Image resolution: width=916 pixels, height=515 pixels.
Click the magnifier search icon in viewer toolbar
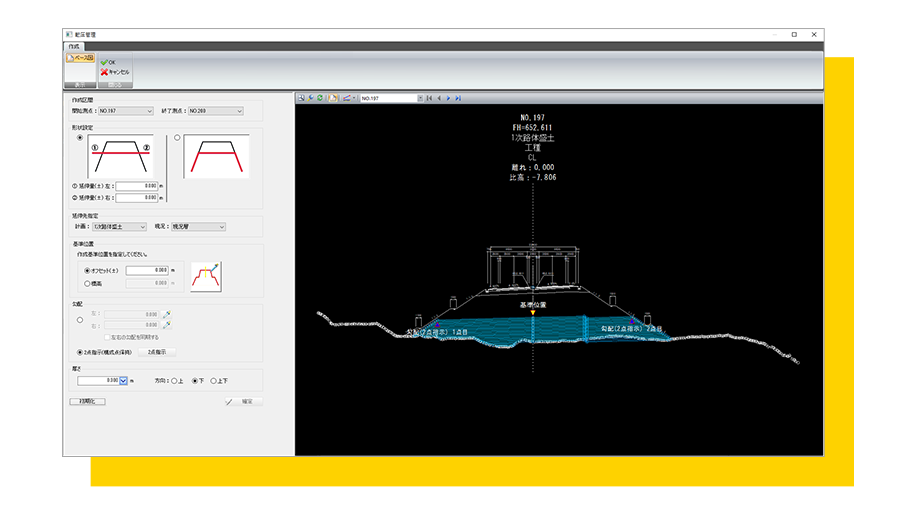pos(311,98)
